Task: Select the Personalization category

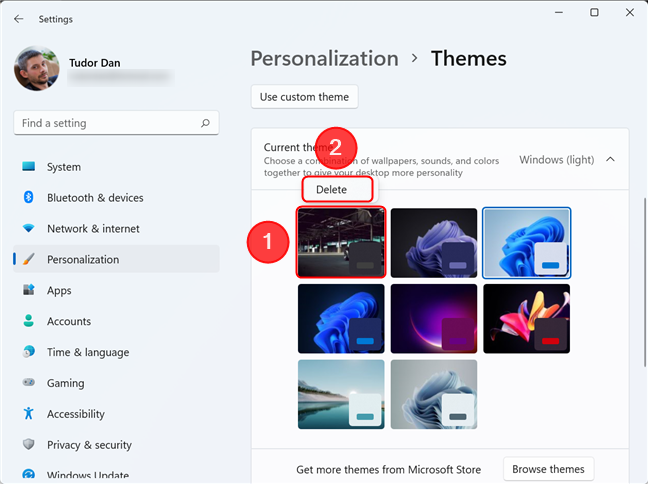Action: [x=116, y=259]
